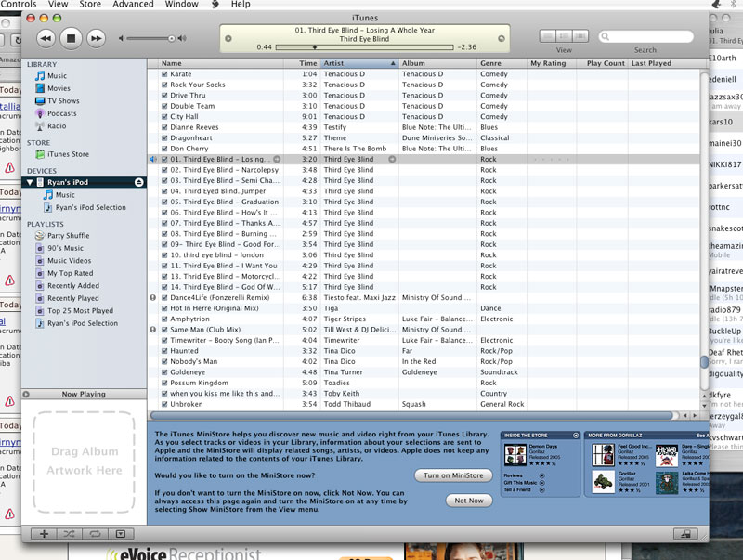Uncheck Rock Your Socks checkbox
Image resolution: width=743 pixels, height=560 pixels.
[x=164, y=85]
